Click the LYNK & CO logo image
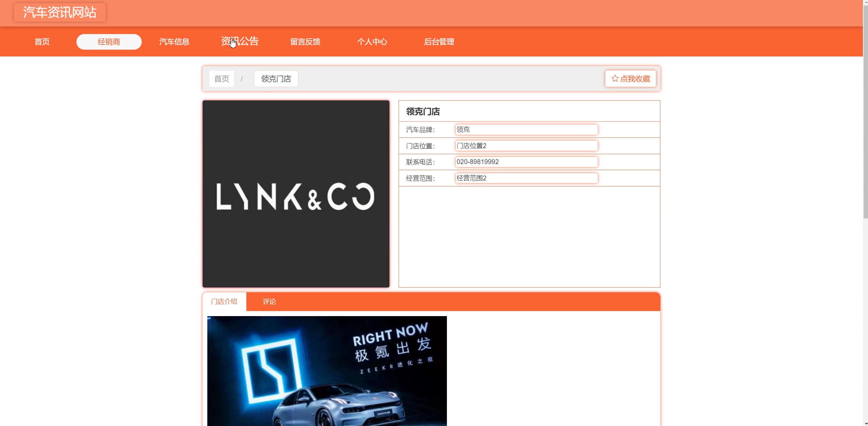The width and height of the screenshot is (868, 426). pos(296,194)
